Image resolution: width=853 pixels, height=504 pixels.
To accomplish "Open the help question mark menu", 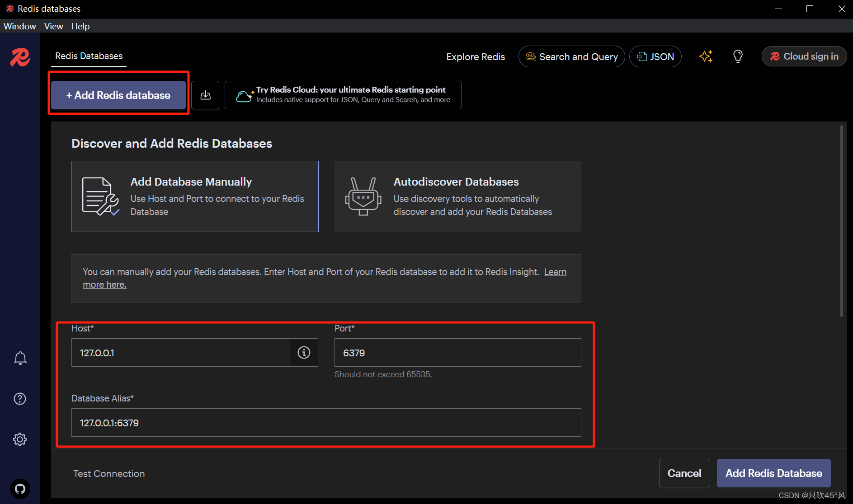I will (x=20, y=399).
